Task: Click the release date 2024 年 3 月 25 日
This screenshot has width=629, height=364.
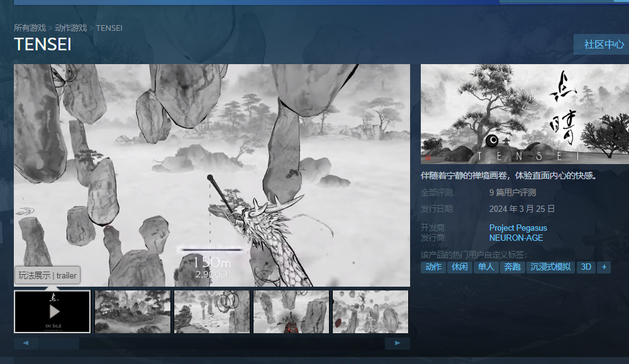Action: click(522, 209)
